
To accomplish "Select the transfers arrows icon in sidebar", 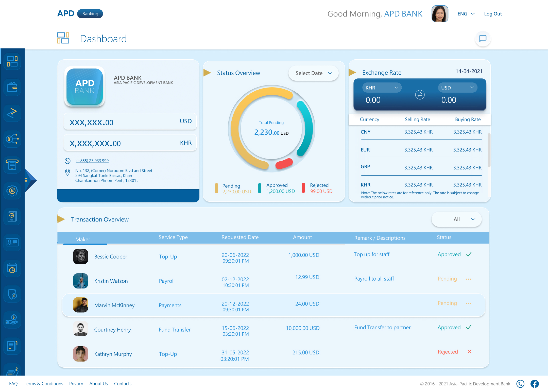I will click(x=12, y=113).
